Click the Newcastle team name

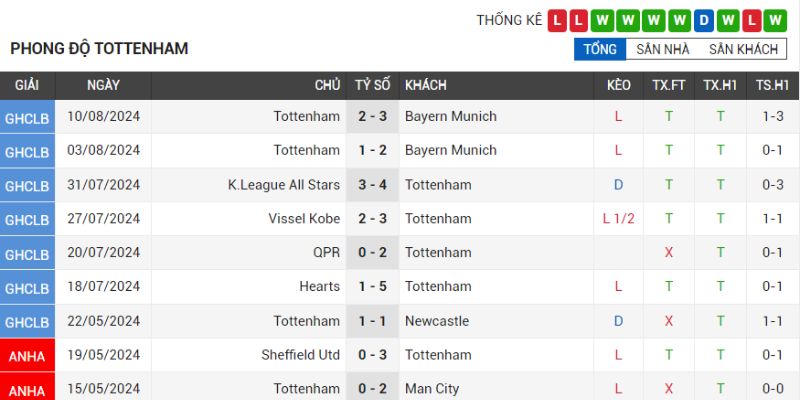[437, 321]
